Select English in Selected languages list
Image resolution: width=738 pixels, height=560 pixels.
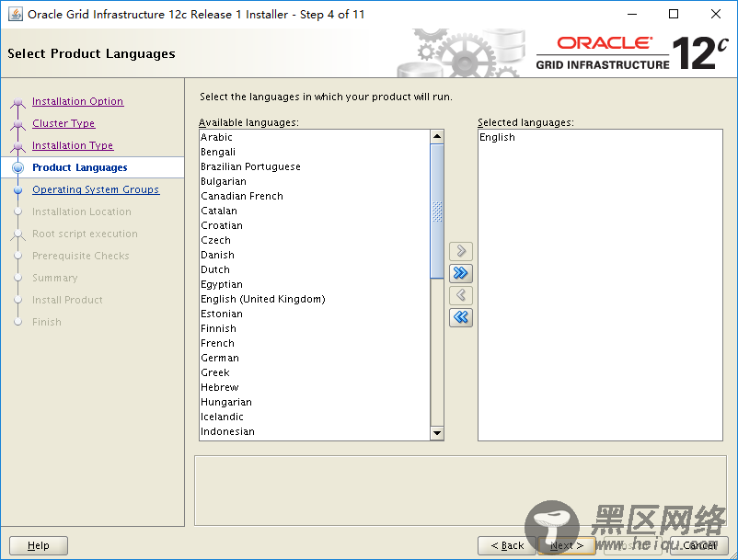coord(600,137)
